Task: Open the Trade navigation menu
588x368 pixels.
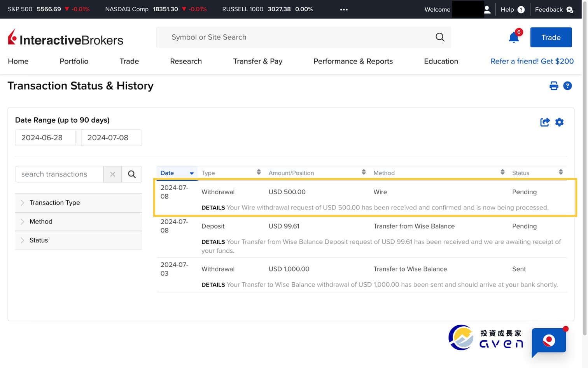Action: tap(129, 61)
